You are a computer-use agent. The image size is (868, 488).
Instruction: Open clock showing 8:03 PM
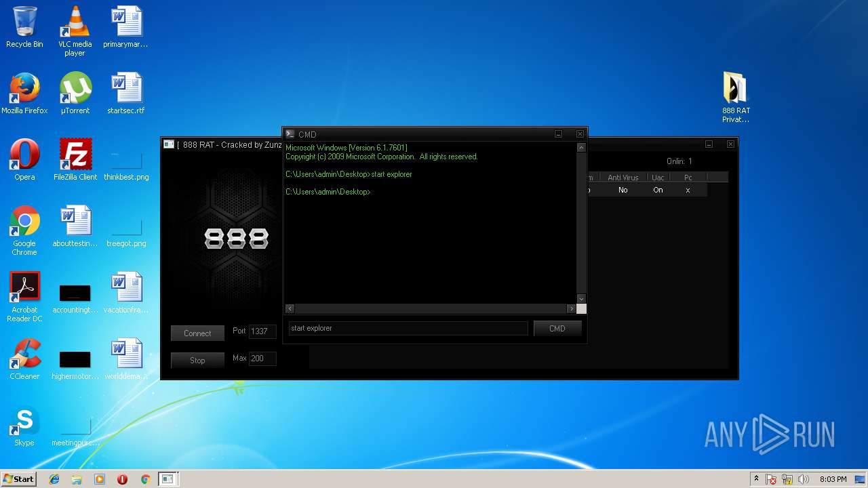point(833,479)
